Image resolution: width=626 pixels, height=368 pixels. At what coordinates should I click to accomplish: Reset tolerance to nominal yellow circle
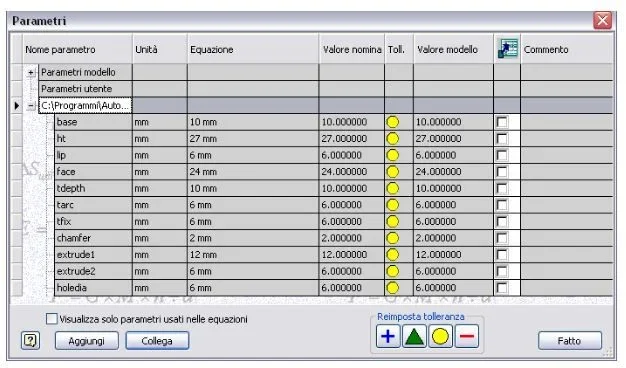tap(440, 336)
